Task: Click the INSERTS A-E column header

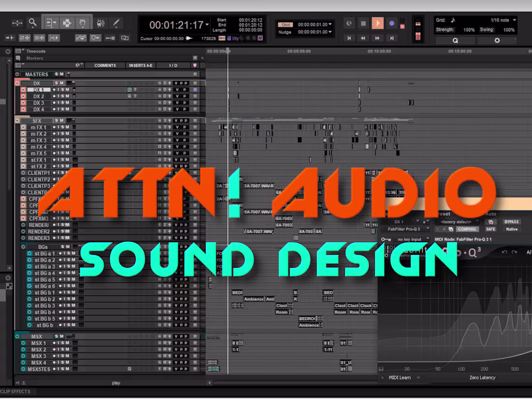Action: [141, 65]
